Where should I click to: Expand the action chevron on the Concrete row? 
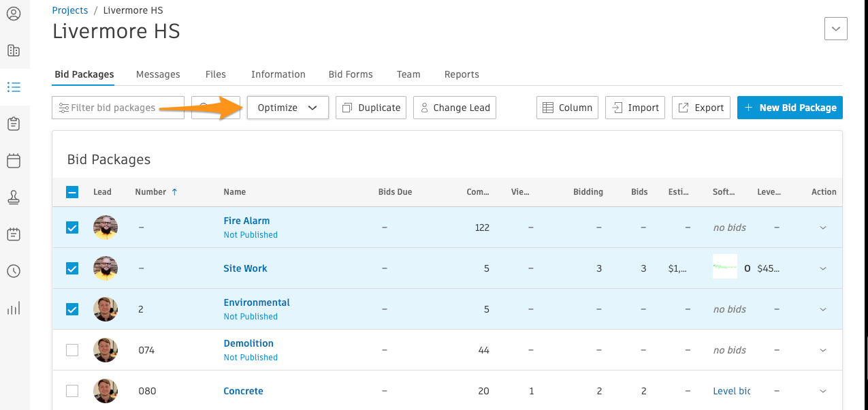pos(823,390)
